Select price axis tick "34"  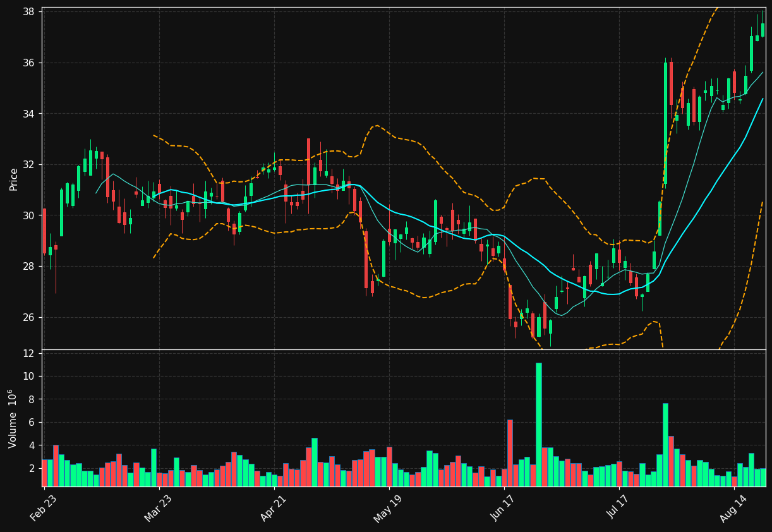click(28, 114)
